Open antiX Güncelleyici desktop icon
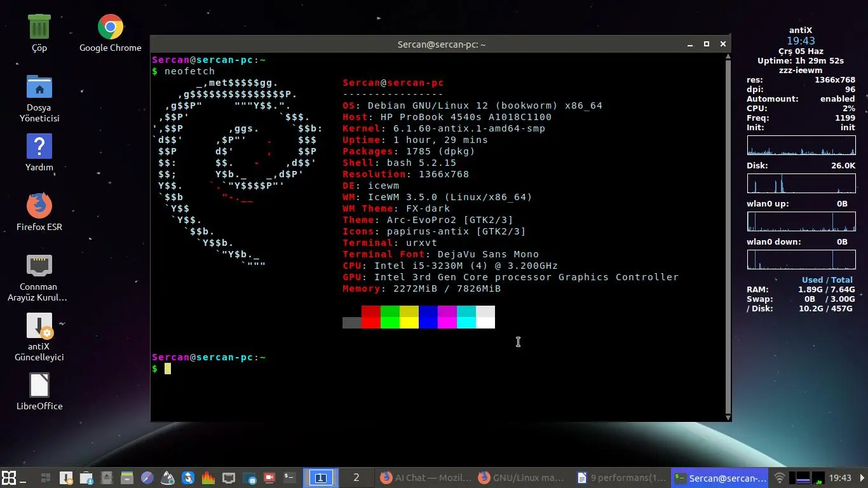Image resolution: width=868 pixels, height=488 pixels. (x=39, y=337)
